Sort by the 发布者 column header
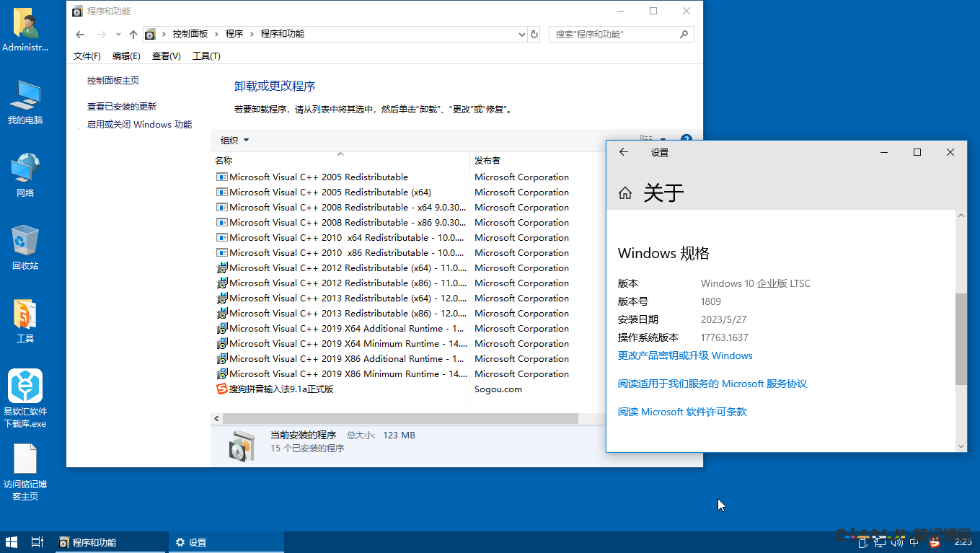 point(487,160)
